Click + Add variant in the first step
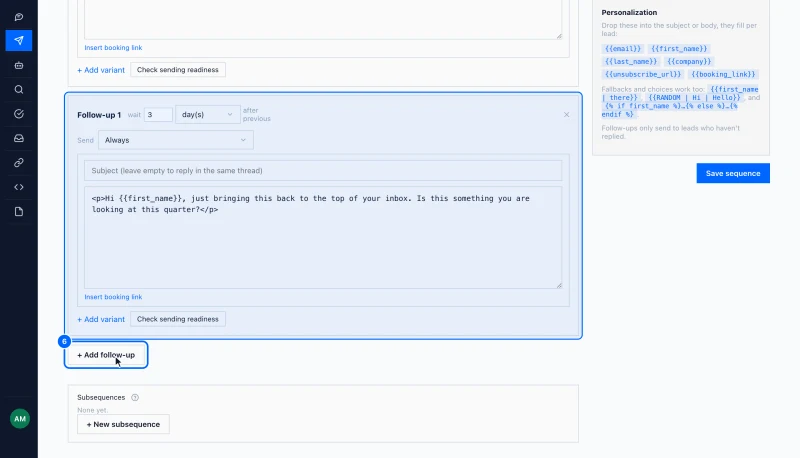Screen dimensions: 800x458 [x=101, y=70]
